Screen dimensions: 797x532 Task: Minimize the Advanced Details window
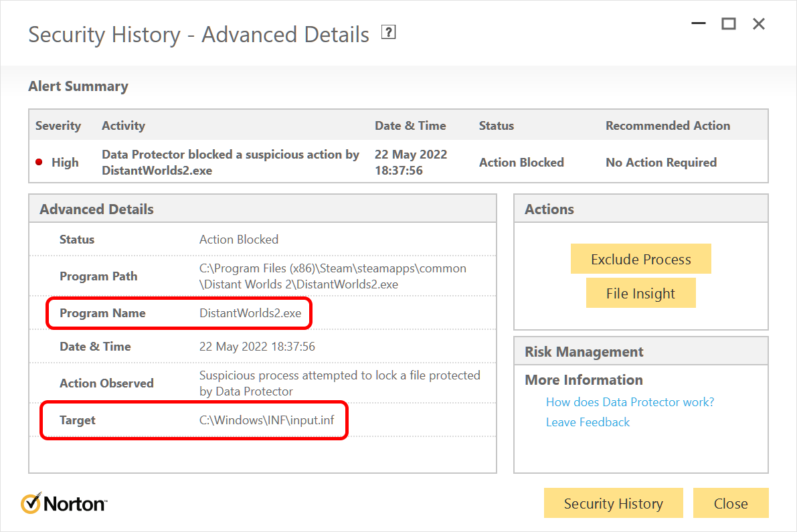tap(699, 23)
